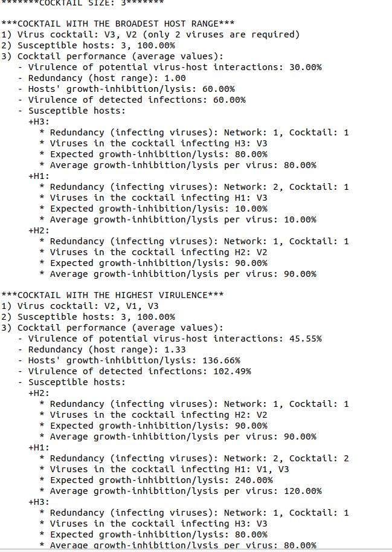392x552 pixels.
Task: Click the potential interactions virulence 30.00% line
Action: coord(175,67)
